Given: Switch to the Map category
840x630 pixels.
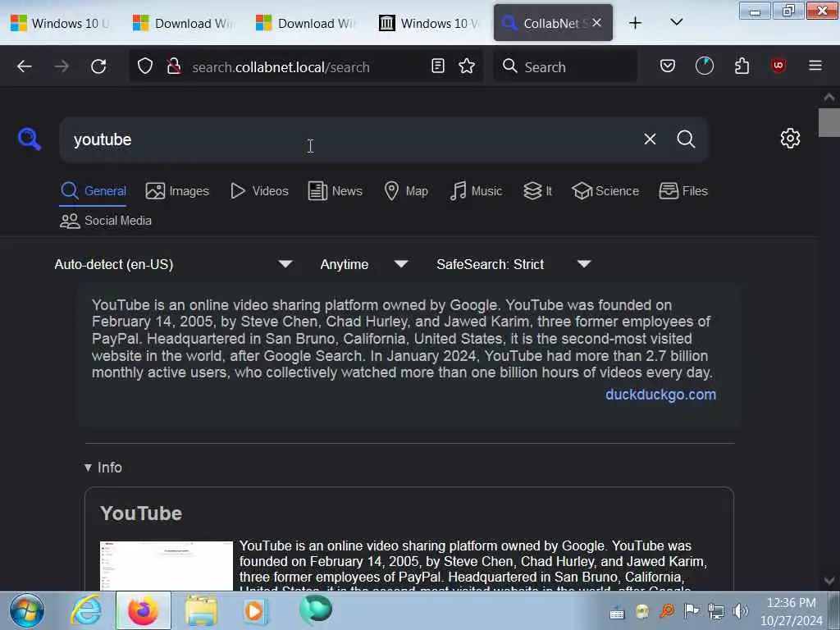Looking at the screenshot, I should pyautogui.click(x=406, y=191).
